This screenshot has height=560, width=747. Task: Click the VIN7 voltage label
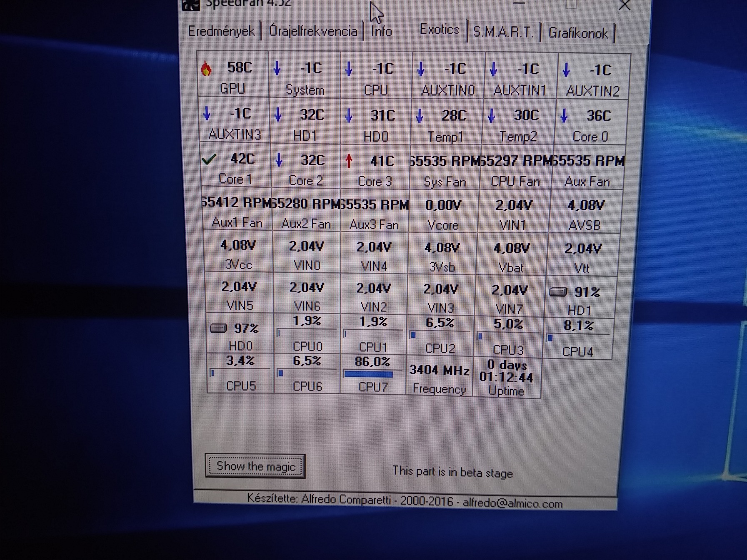(509, 309)
